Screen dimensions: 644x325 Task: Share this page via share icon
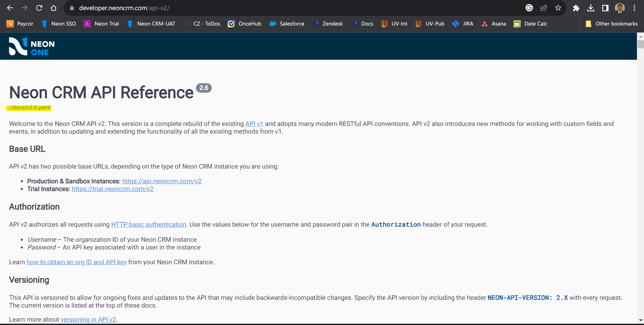544,8
